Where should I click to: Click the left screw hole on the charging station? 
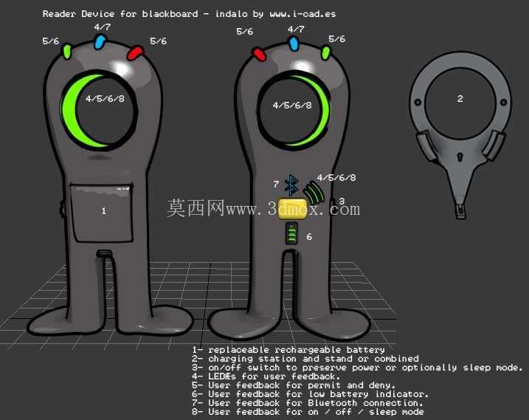(418, 102)
